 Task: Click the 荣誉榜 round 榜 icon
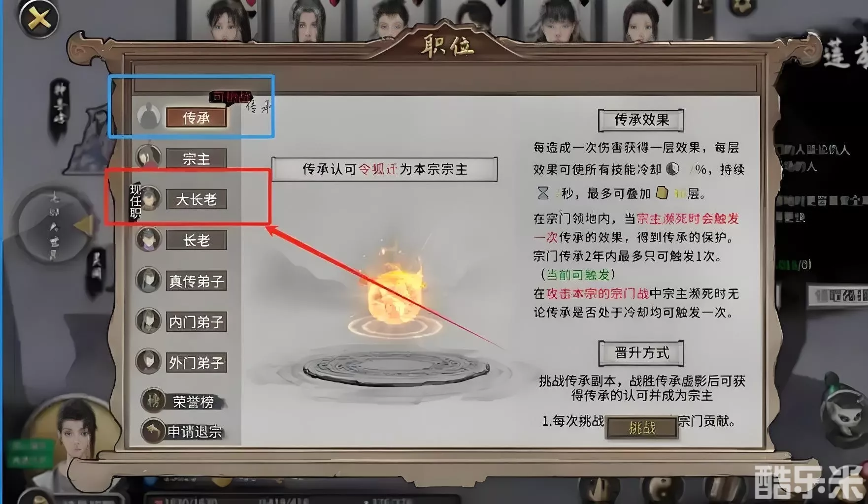153,401
